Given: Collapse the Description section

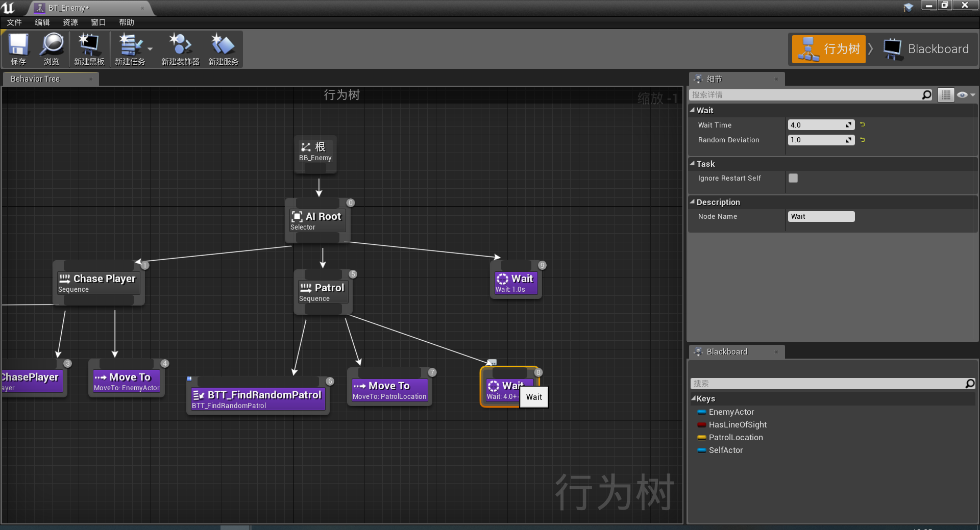Looking at the screenshot, I should pos(693,202).
